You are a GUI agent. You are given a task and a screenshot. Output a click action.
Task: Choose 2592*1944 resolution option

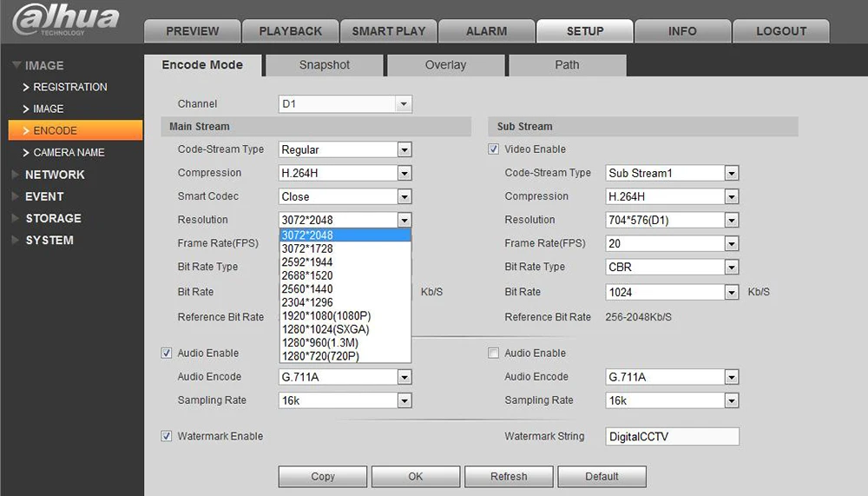pyautogui.click(x=307, y=262)
